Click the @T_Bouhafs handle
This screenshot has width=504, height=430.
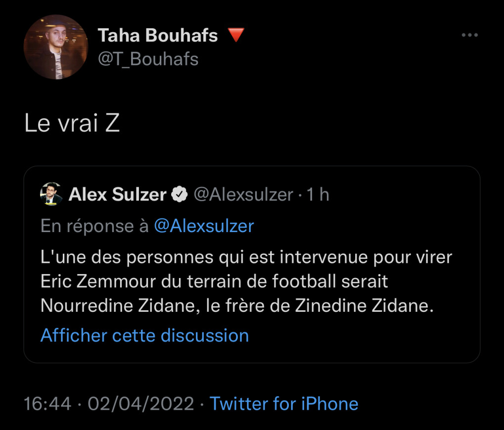(148, 59)
